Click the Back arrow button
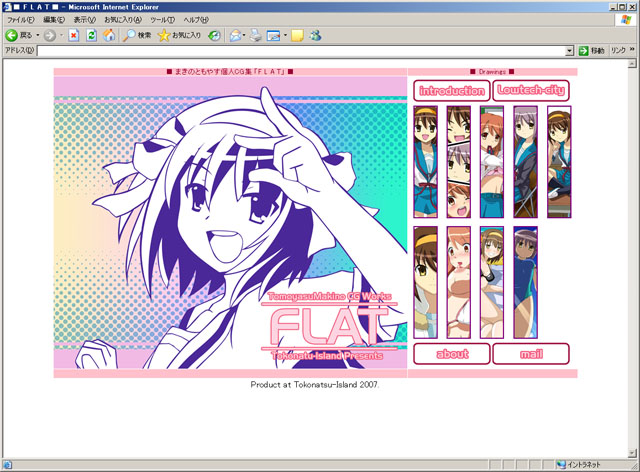The image size is (640, 472). click(x=11, y=36)
